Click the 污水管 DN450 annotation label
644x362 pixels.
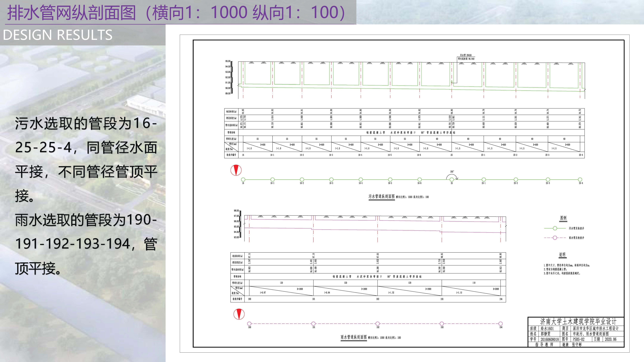coord(466,55)
